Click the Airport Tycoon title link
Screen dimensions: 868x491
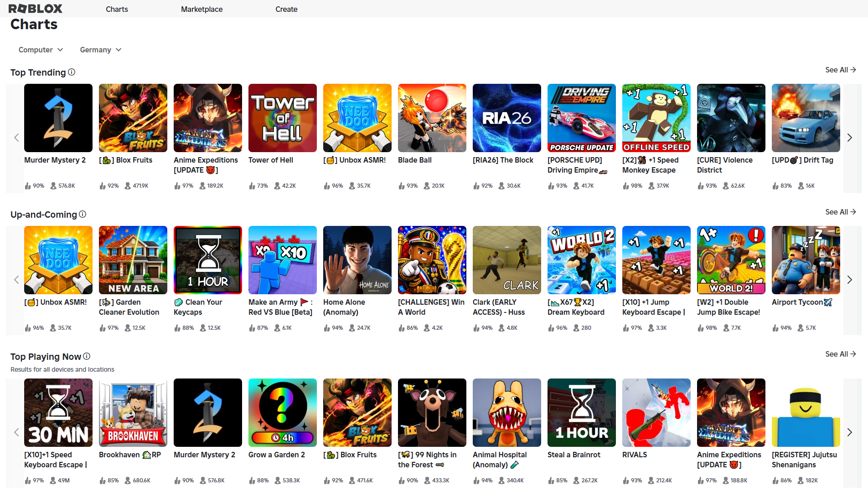point(802,302)
